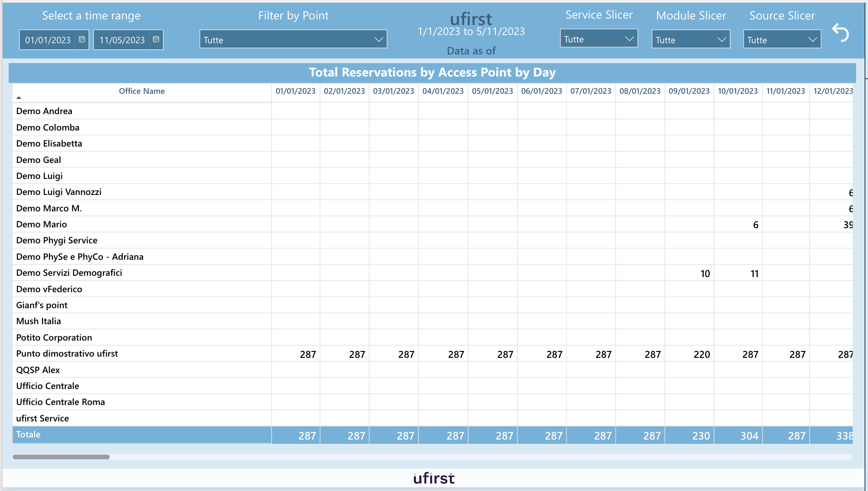Edit the start date 01/01/2023 field

click(x=48, y=40)
